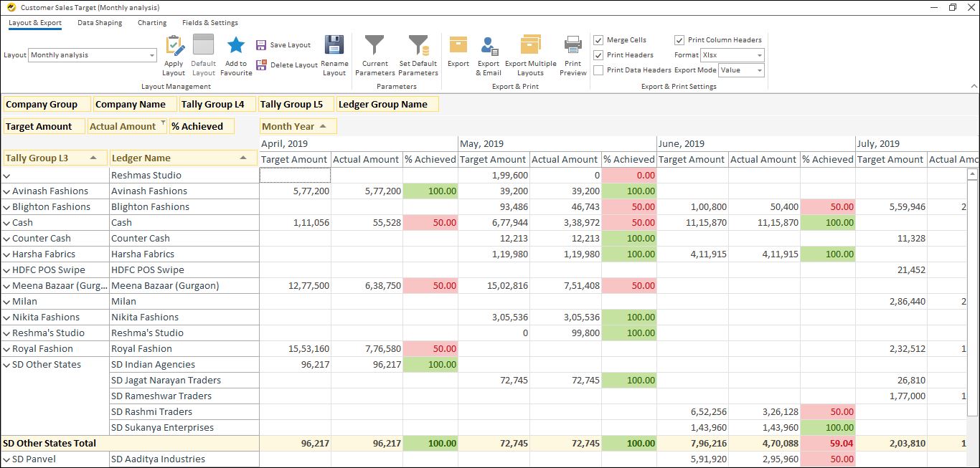Click Set Default Parameters
The image size is (980, 468).
point(418,54)
